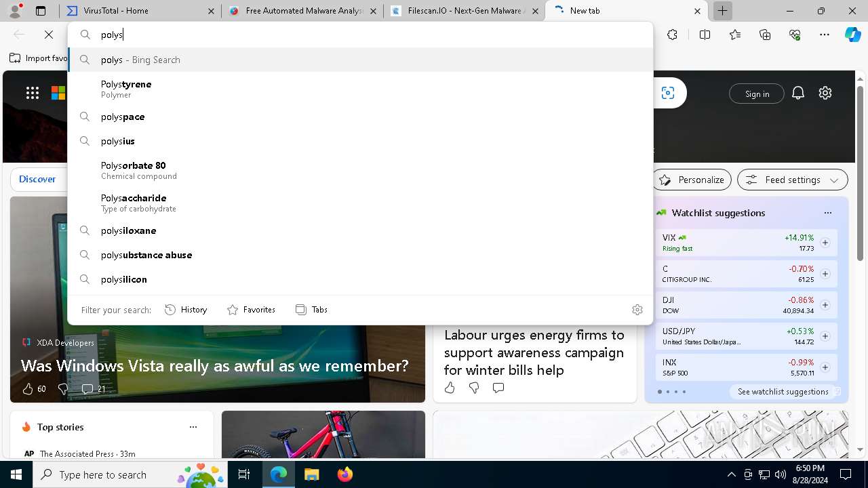Click See watchlist suggestions
Screen dimensions: 868x488
(x=783, y=392)
